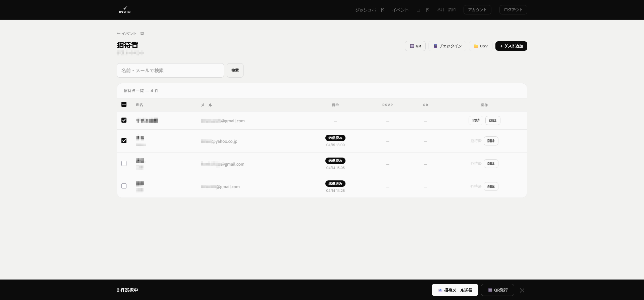Uncheck the first guest row checkbox

point(124,120)
